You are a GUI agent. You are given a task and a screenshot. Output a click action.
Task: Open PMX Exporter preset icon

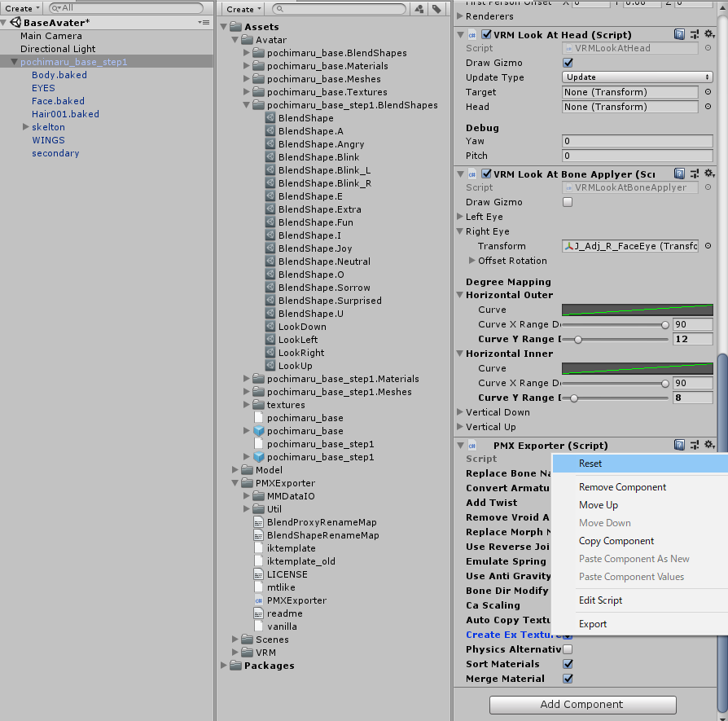[695, 445]
